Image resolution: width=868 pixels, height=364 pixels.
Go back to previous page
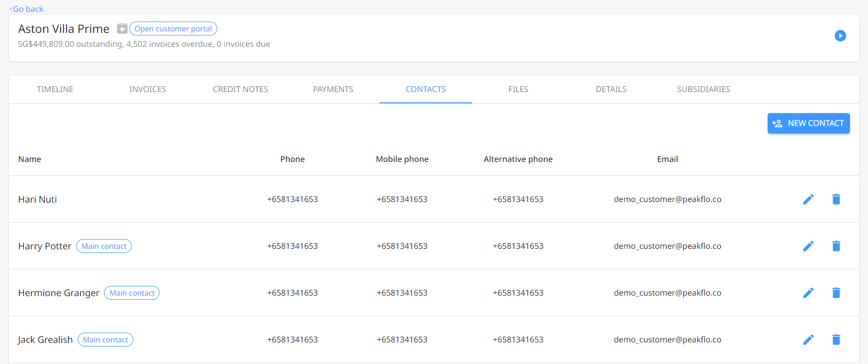tap(26, 9)
